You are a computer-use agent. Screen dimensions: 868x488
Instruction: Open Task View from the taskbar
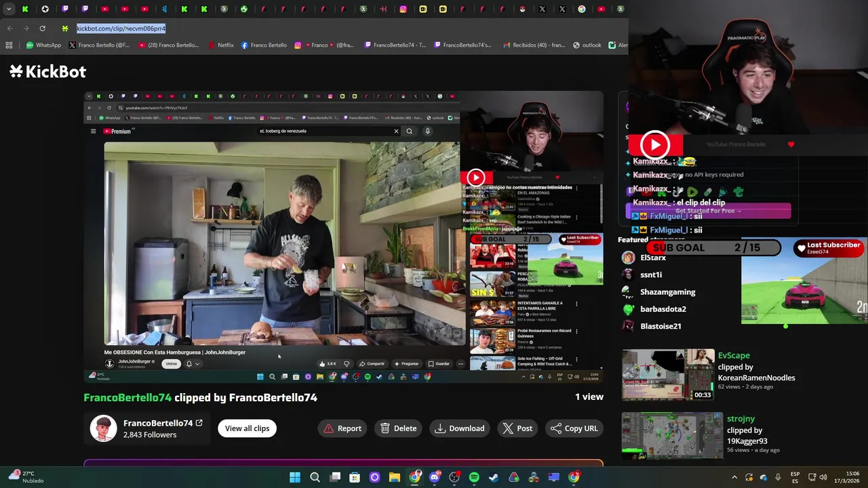[335, 477]
